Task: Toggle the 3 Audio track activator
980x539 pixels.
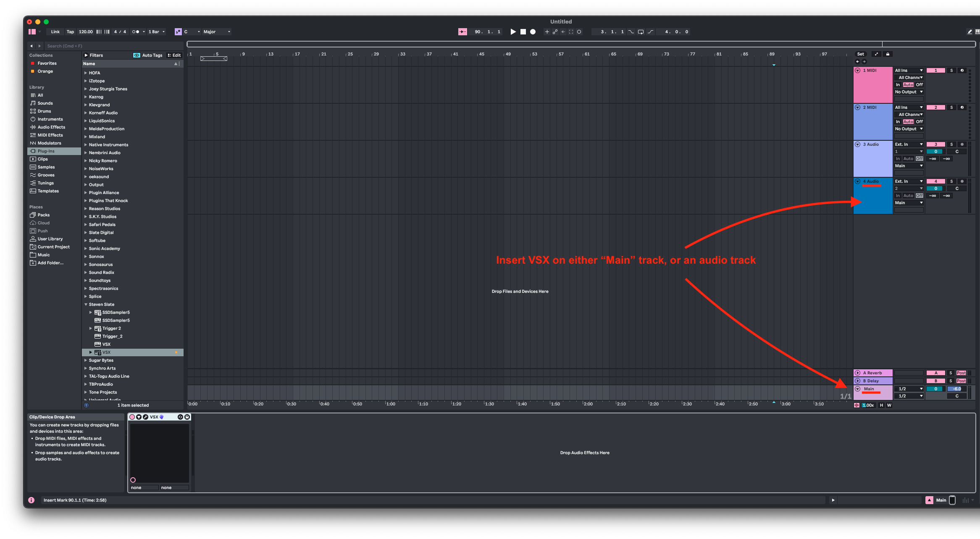Action: 935,145
